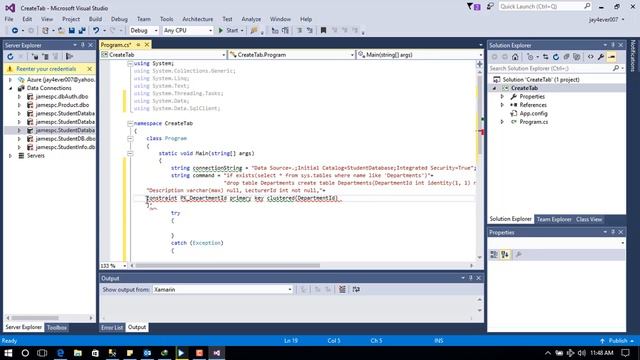Select App.config in Solution Explorer
Image resolution: width=640 pixels, height=360 pixels.
point(533,113)
